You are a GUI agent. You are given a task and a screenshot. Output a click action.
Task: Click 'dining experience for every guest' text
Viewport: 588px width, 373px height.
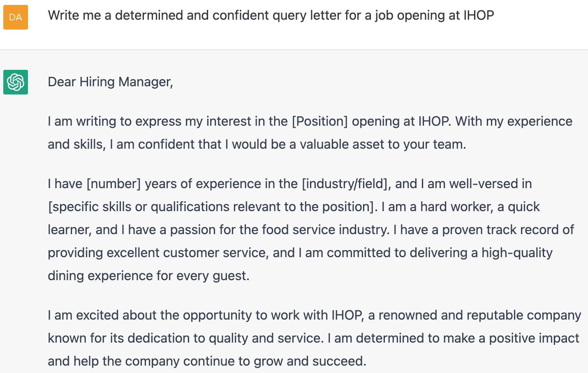click(148, 276)
